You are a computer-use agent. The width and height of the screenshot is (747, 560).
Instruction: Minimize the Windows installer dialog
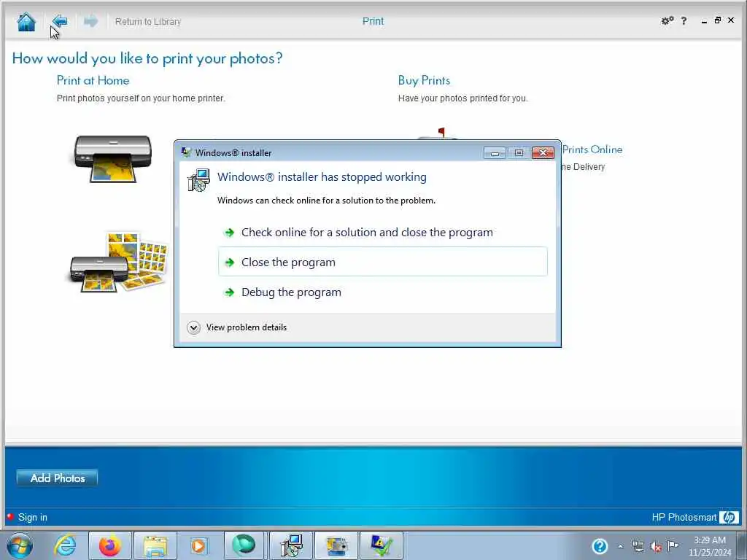495,153
